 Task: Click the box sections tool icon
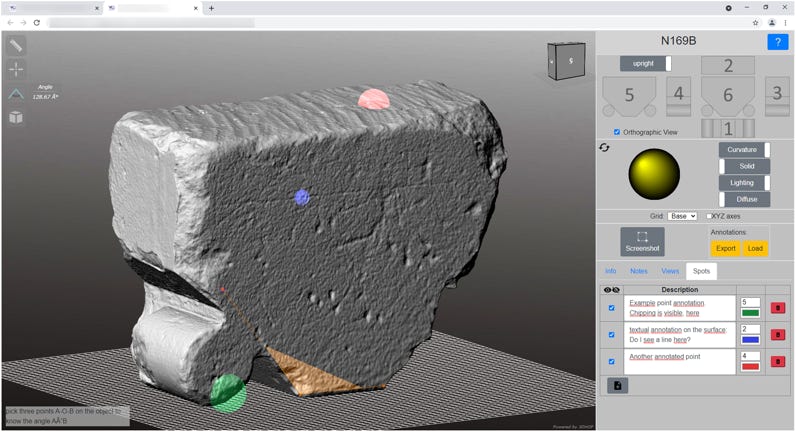click(x=17, y=117)
